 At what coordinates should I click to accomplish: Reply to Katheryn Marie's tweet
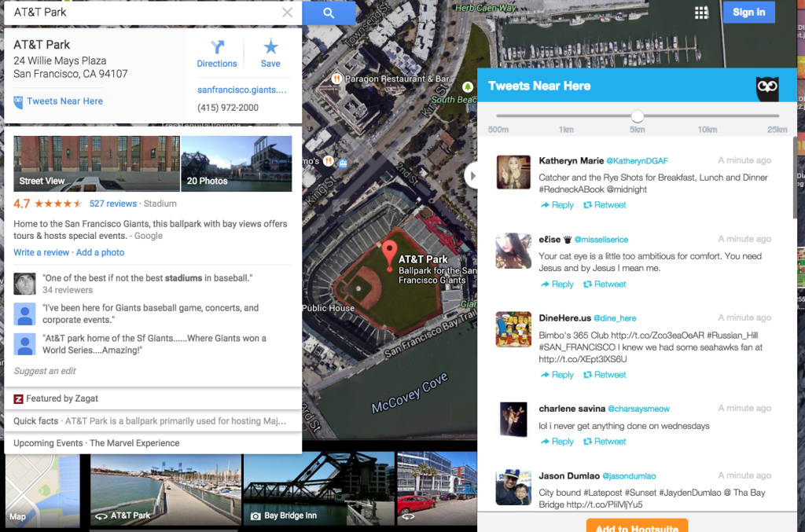[557, 205]
